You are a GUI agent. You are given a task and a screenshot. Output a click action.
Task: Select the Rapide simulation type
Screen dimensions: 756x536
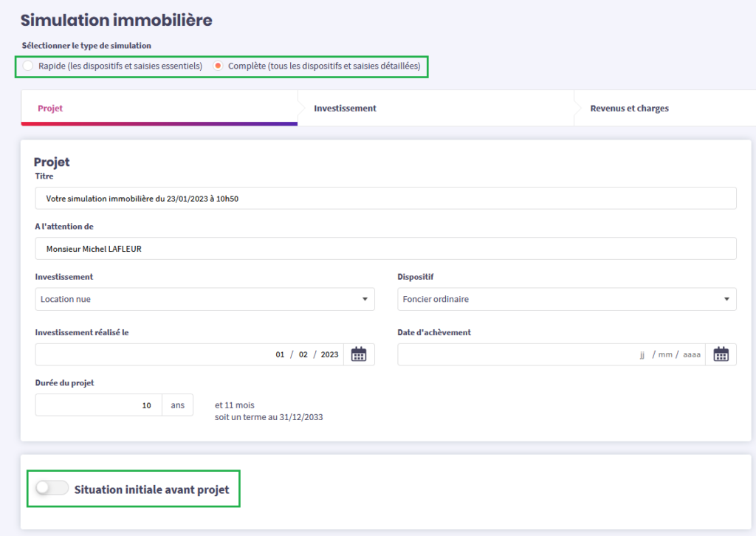[x=28, y=66]
